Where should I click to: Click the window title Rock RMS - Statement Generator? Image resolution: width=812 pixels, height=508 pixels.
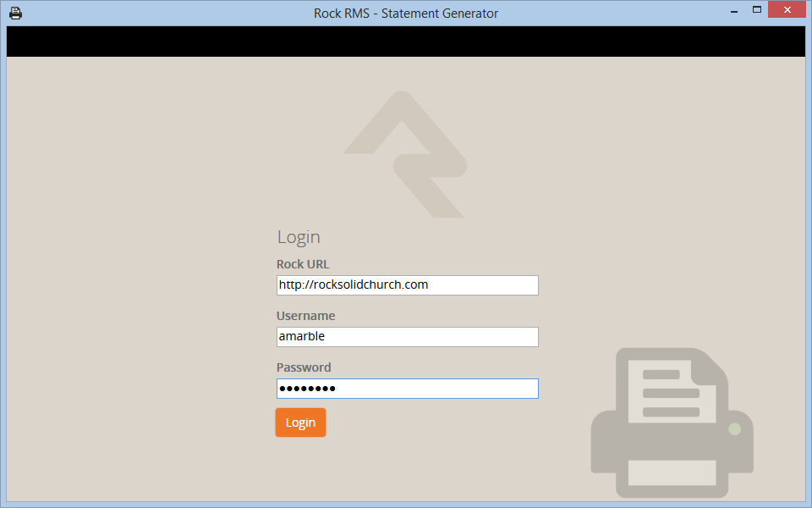[406, 13]
